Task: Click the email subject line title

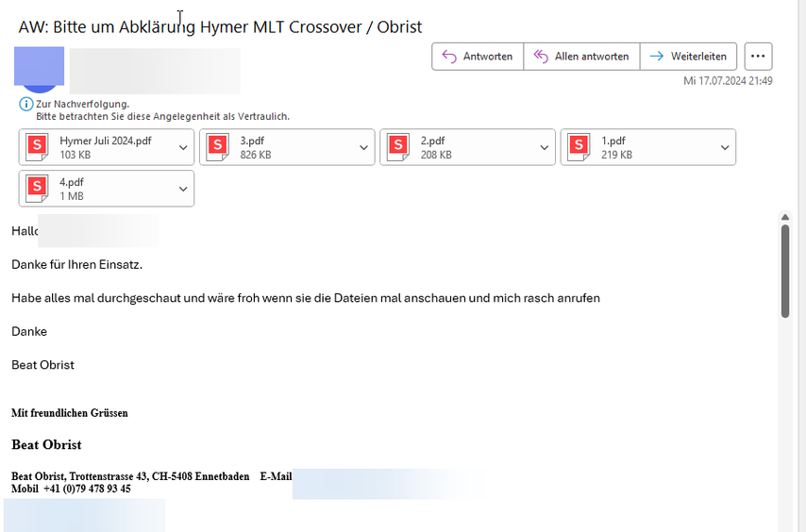Action: tap(220, 26)
